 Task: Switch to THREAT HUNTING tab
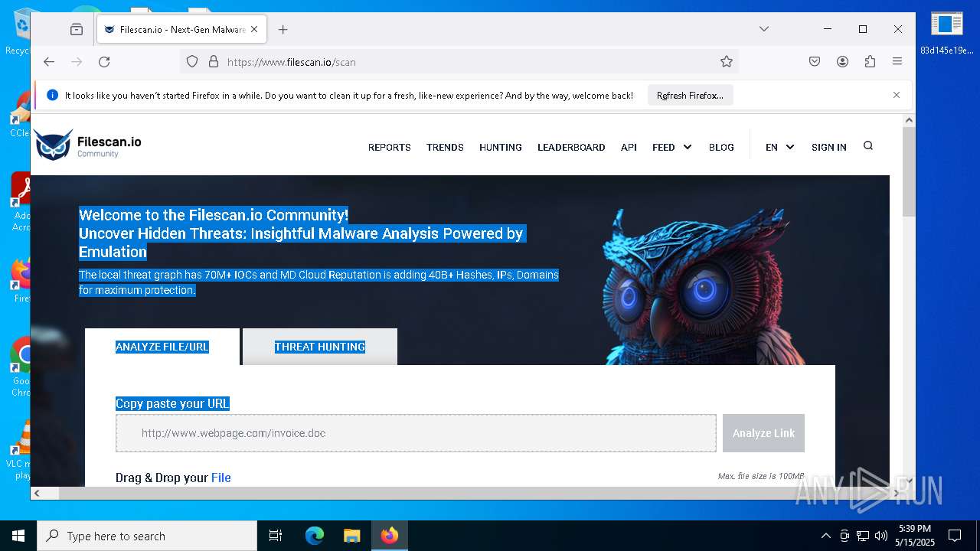click(320, 347)
